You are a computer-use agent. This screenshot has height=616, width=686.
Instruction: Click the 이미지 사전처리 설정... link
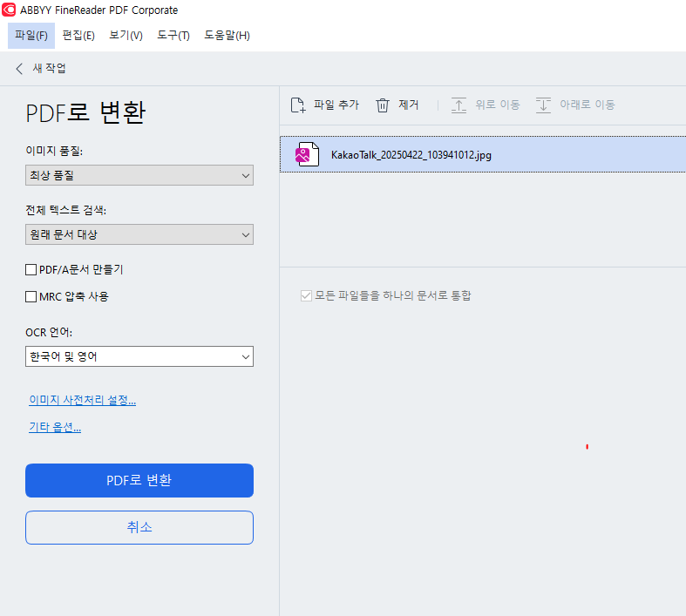tap(82, 400)
